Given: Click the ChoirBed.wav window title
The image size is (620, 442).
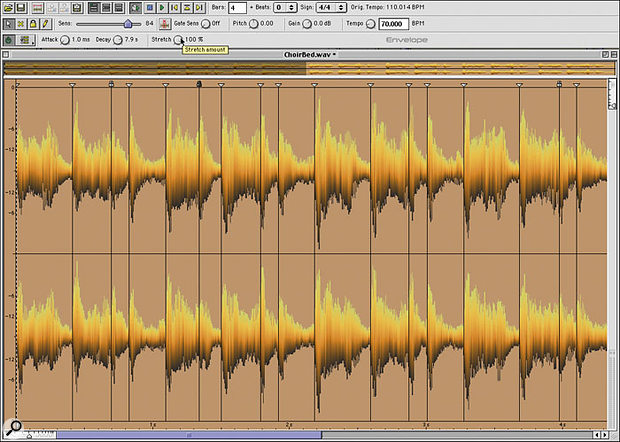Looking at the screenshot, I should tap(308, 55).
